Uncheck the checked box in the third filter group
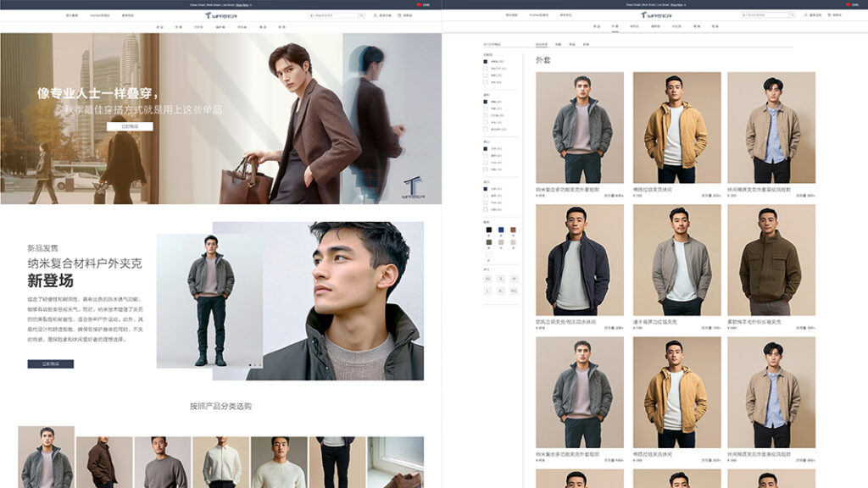 486,149
